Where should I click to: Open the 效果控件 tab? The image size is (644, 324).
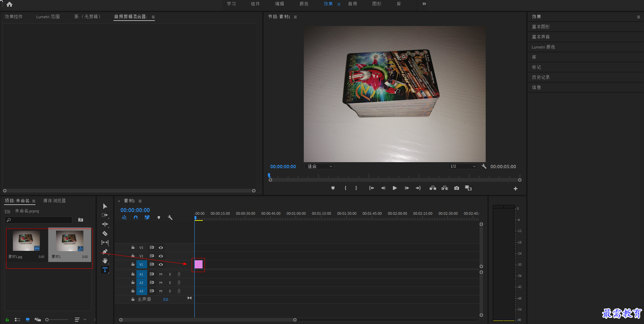[14, 17]
